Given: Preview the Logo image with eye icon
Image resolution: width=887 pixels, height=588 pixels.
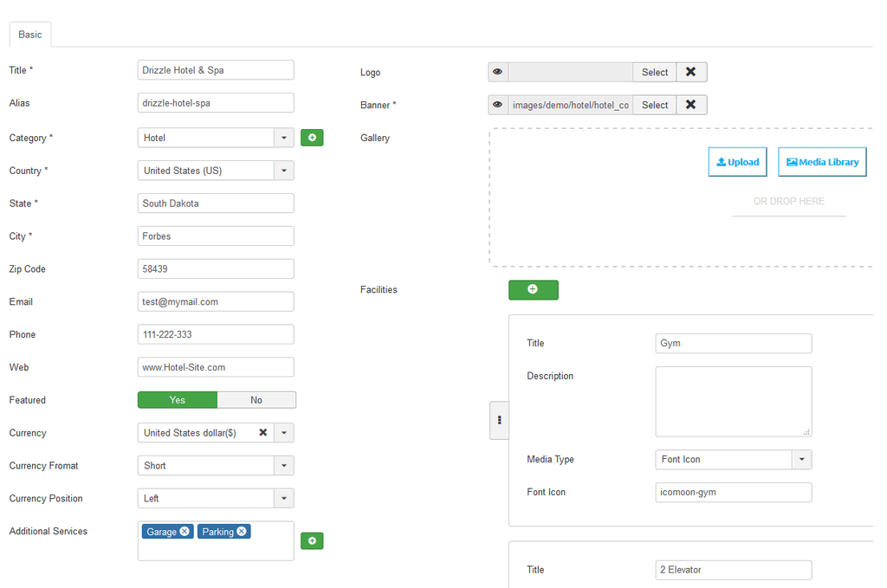Looking at the screenshot, I should (498, 72).
